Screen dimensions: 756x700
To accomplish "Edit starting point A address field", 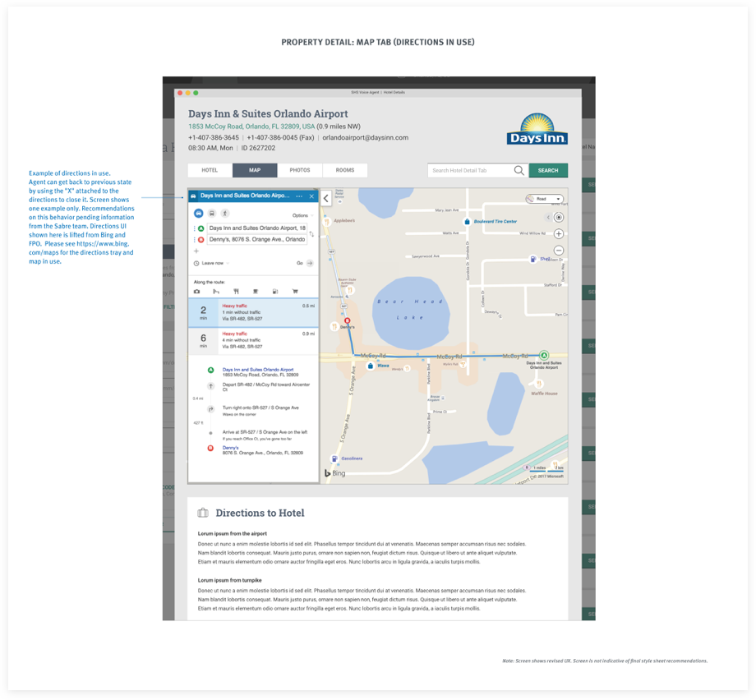I will pos(257,228).
